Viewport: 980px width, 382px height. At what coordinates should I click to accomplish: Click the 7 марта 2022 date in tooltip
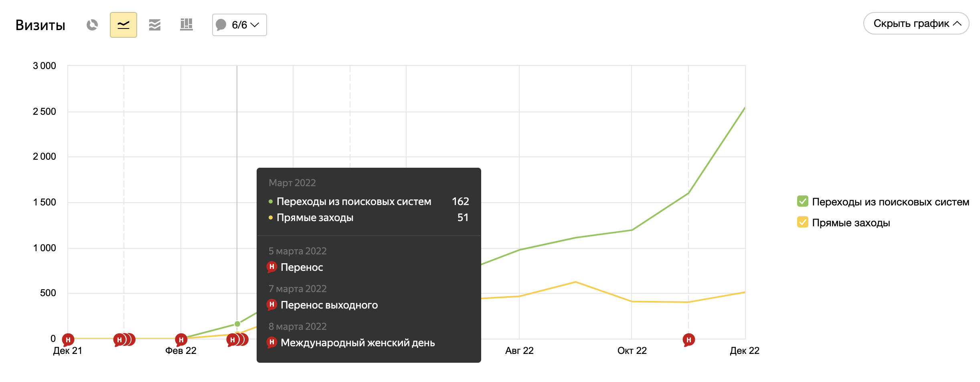tap(298, 289)
